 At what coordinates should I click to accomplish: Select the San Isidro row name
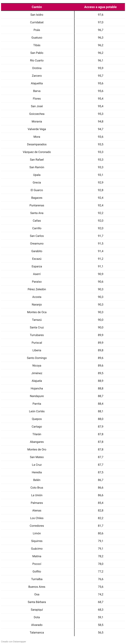[37, 15]
